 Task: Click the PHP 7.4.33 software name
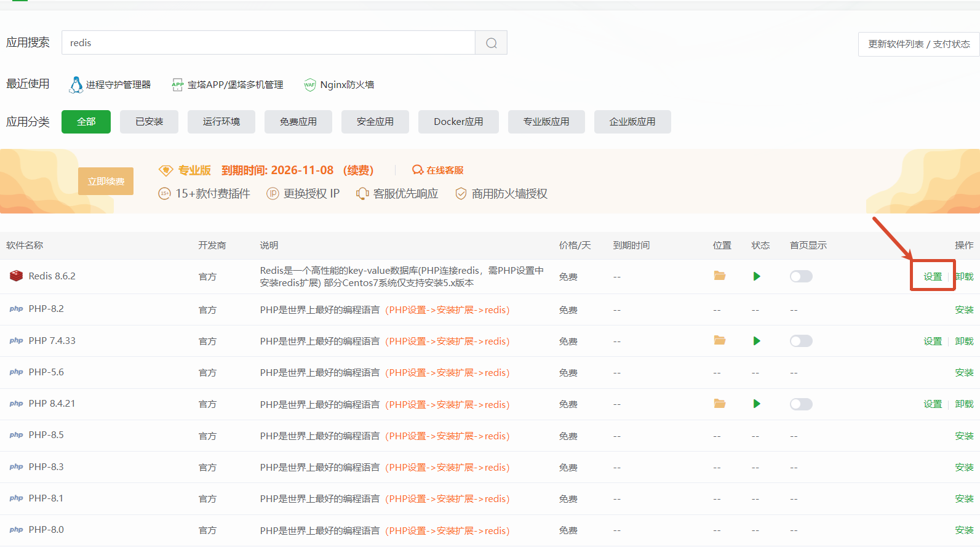(52, 341)
